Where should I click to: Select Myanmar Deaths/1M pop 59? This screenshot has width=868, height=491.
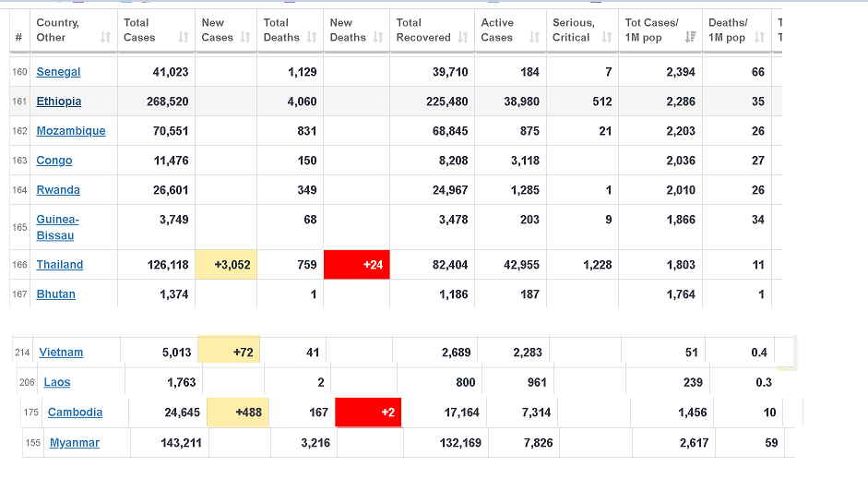point(772,443)
